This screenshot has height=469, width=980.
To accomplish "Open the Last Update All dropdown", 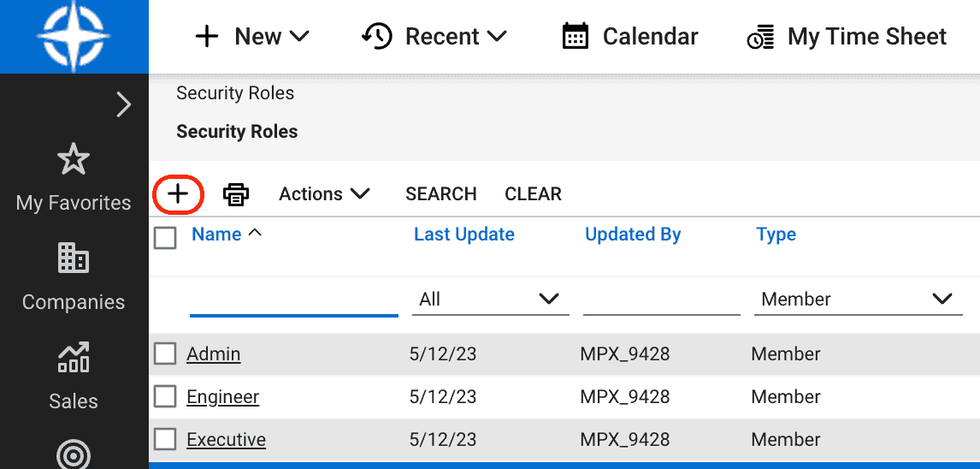I will (x=491, y=300).
